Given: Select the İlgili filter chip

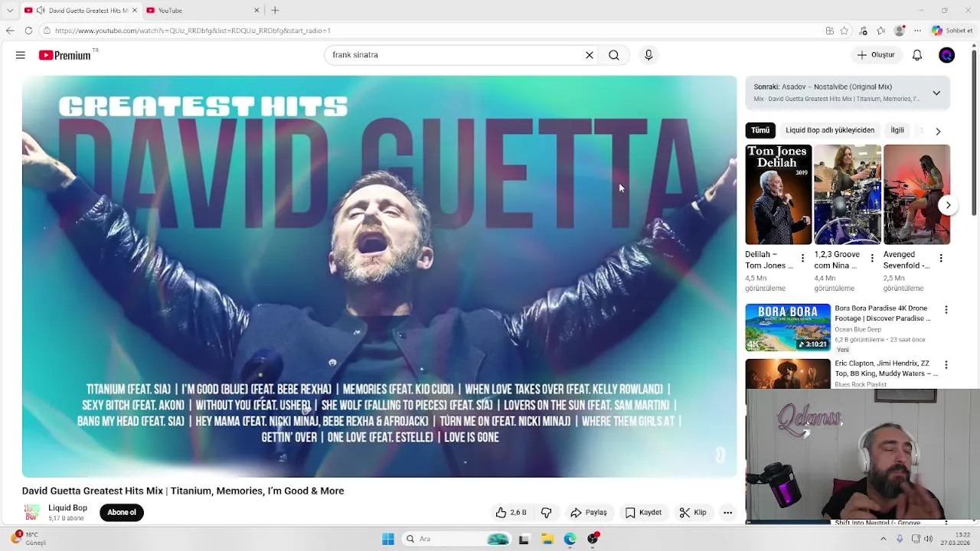Looking at the screenshot, I should (897, 130).
